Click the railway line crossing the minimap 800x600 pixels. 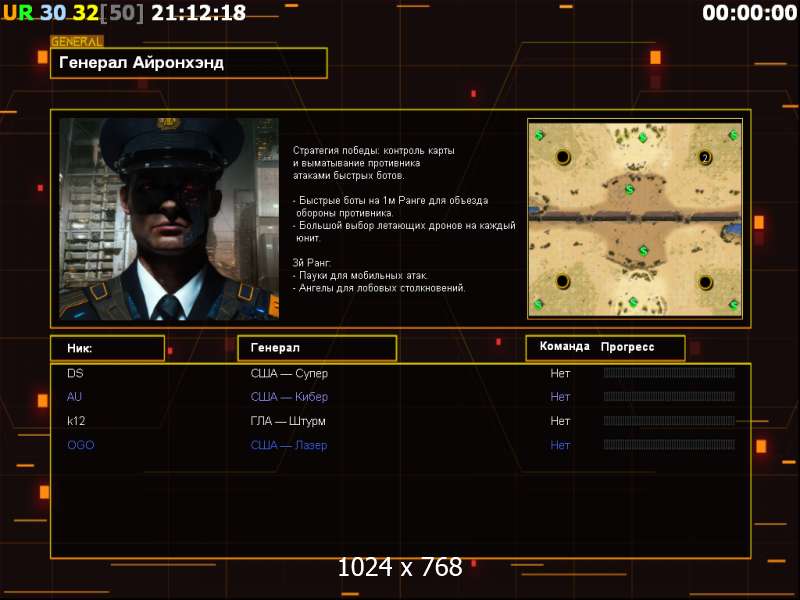click(635, 217)
